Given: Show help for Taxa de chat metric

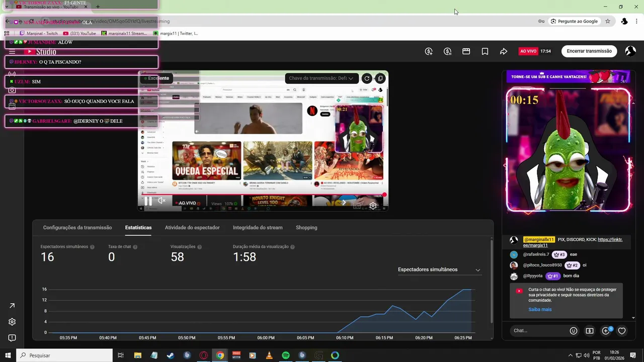Looking at the screenshot, I should point(135,247).
